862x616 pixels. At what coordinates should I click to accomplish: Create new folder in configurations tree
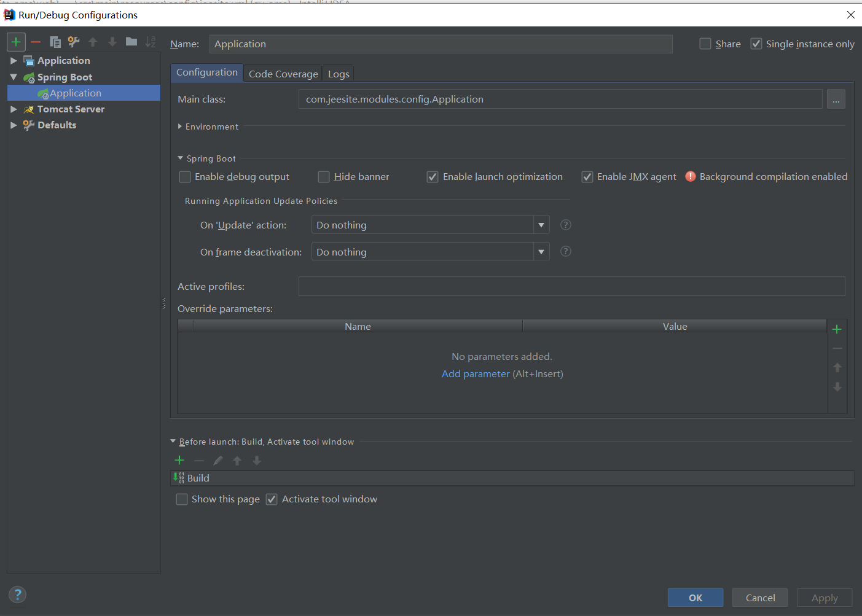click(x=131, y=42)
